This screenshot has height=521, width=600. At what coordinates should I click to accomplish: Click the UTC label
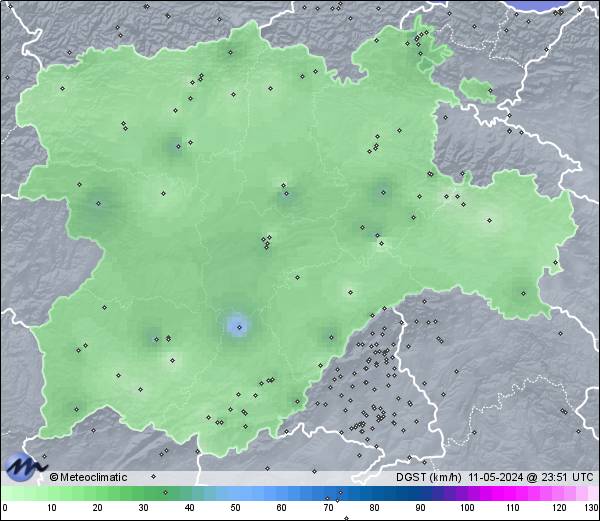(583, 477)
